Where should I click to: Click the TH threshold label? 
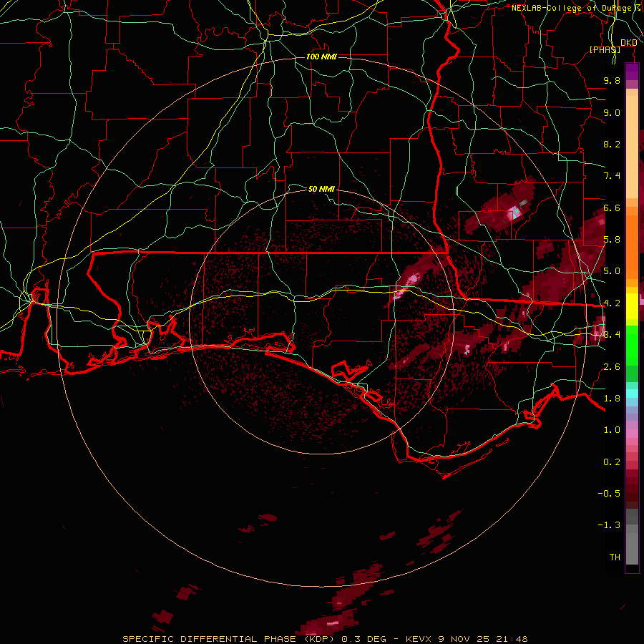point(615,557)
